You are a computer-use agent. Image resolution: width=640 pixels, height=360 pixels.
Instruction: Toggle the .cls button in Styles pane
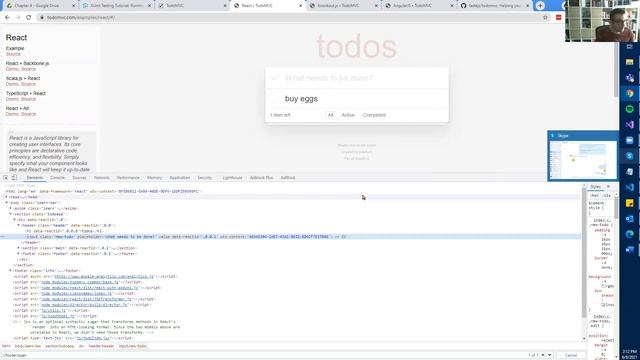[607, 196]
